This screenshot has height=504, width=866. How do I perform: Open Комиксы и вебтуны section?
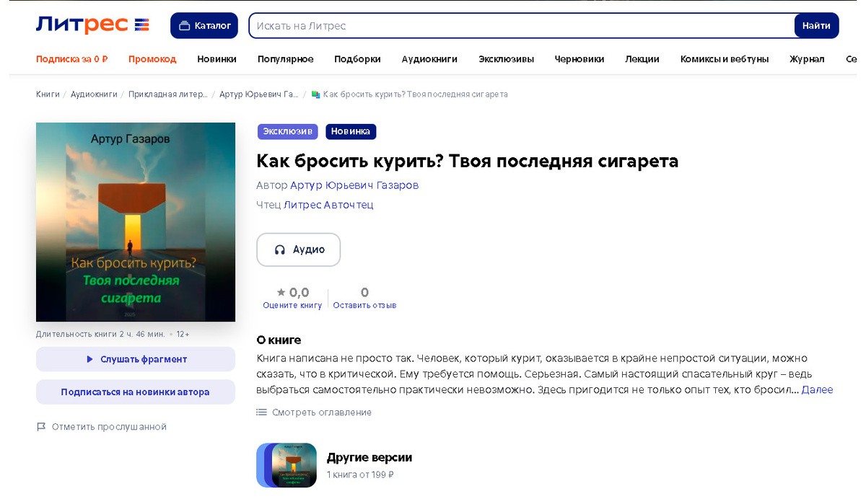(x=725, y=59)
